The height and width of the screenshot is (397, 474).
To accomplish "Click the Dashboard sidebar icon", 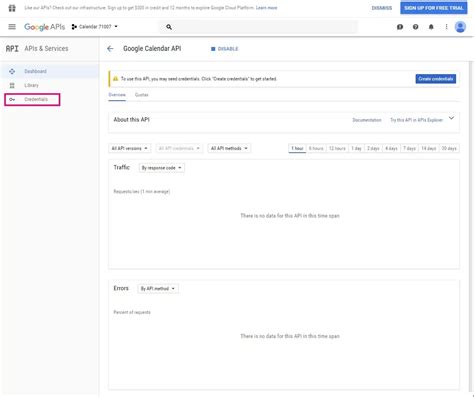I will [12, 71].
